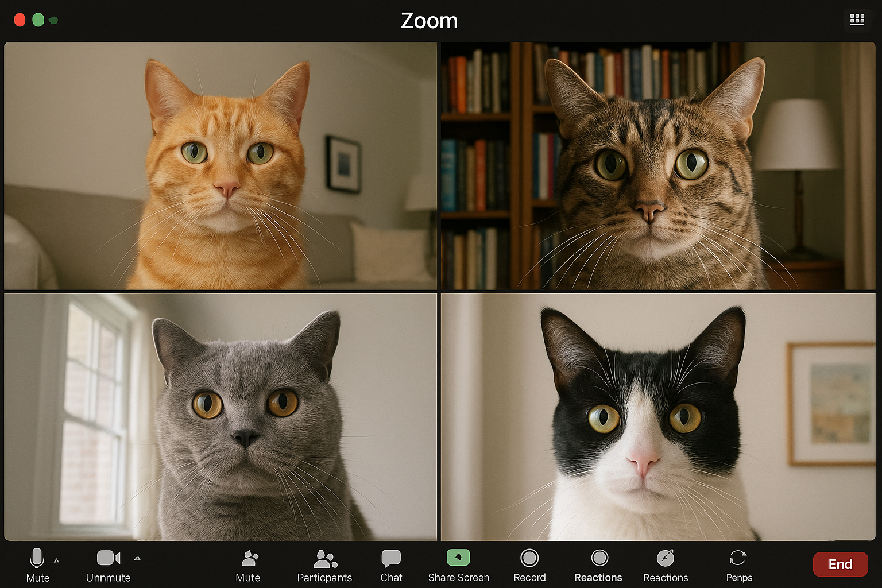This screenshot has height=588, width=882.
Task: Select the orange cat's video tile
Action: point(221,167)
